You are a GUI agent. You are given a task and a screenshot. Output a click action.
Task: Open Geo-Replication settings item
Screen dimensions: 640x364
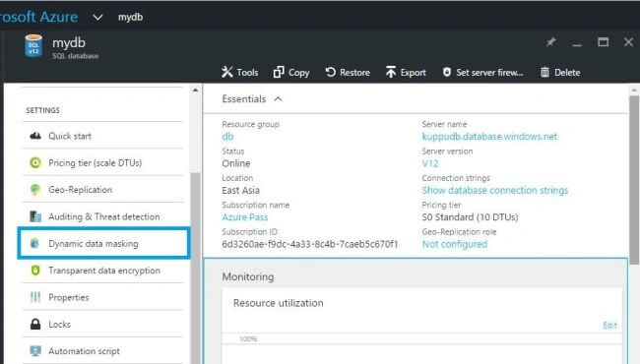102,190
